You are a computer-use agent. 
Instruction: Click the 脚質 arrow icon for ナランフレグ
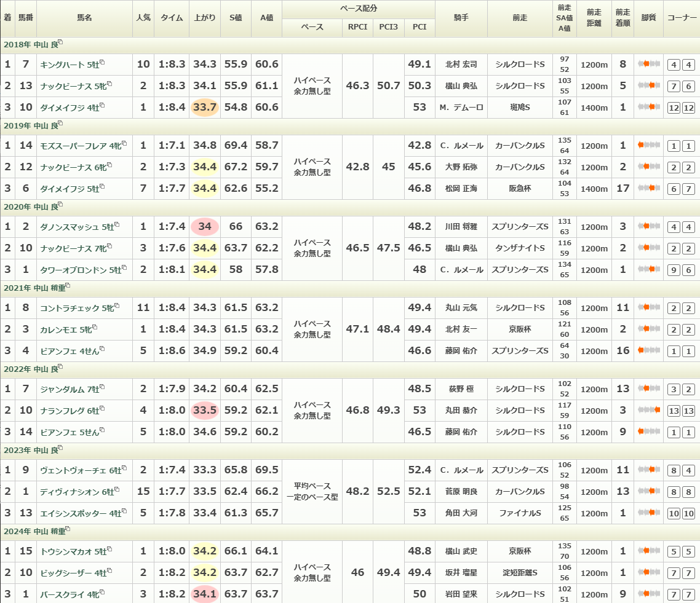pyautogui.click(x=648, y=410)
